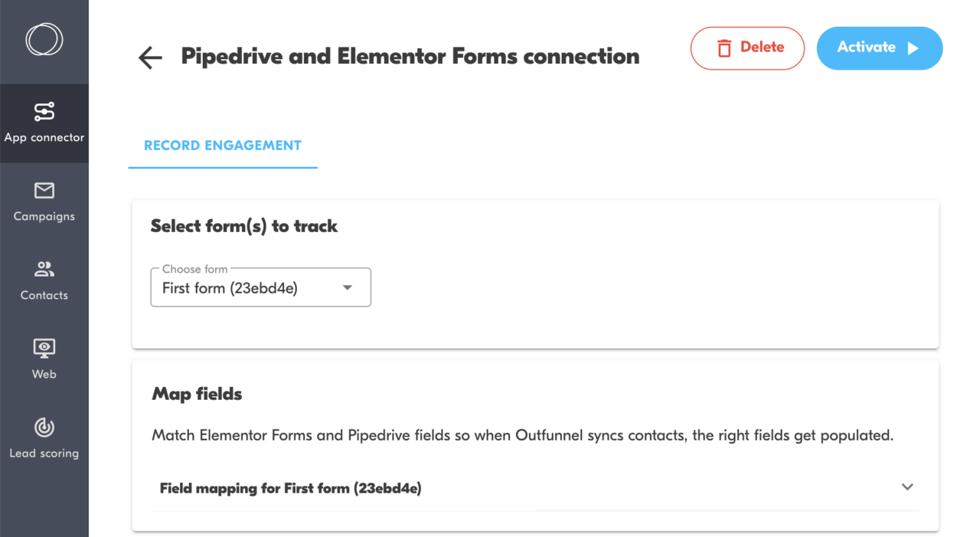Click the play icon in Activate button

[x=911, y=47]
